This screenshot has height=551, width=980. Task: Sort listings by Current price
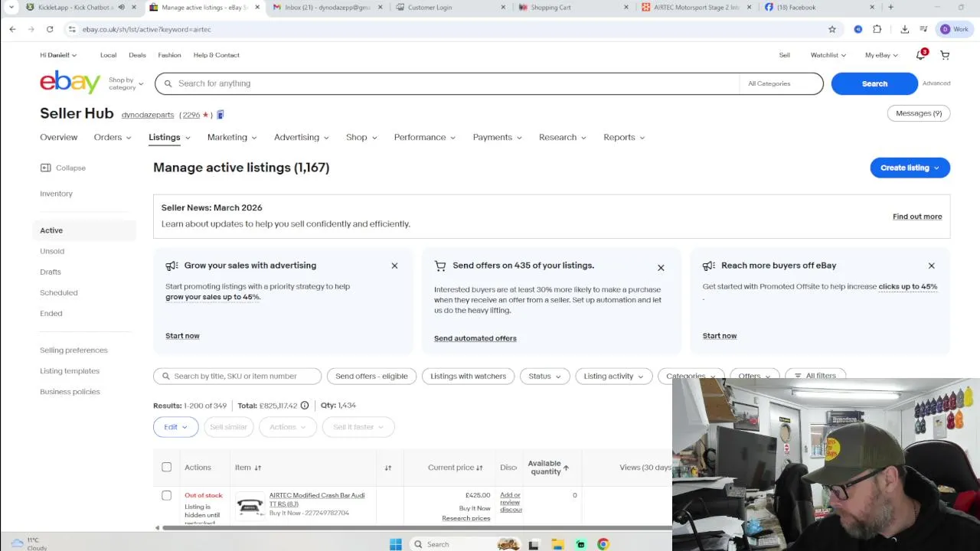pyautogui.click(x=455, y=468)
